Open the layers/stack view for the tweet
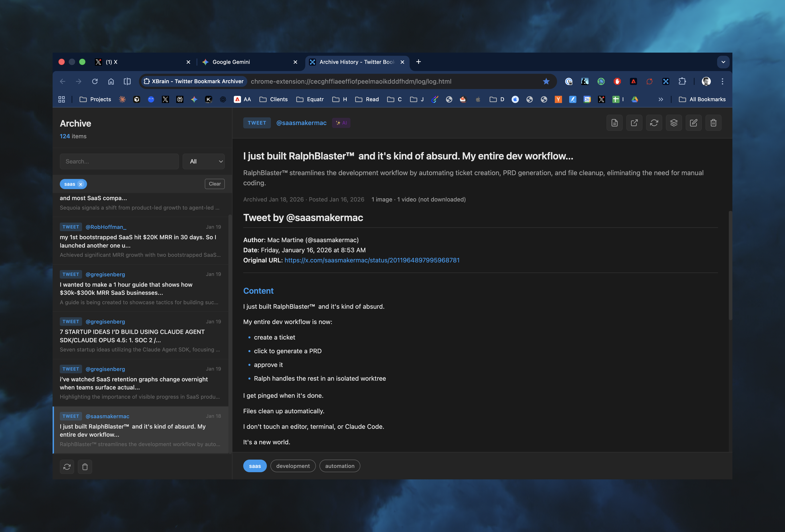The image size is (785, 532). pyautogui.click(x=673, y=123)
